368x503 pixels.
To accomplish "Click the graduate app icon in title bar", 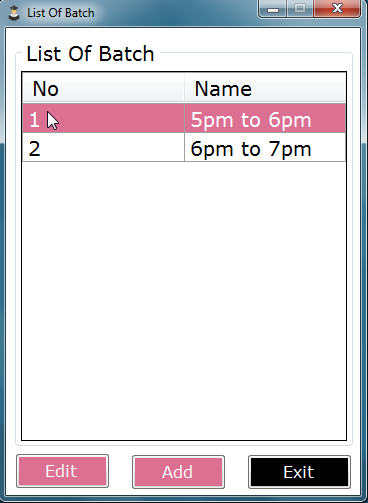I will (14, 13).
